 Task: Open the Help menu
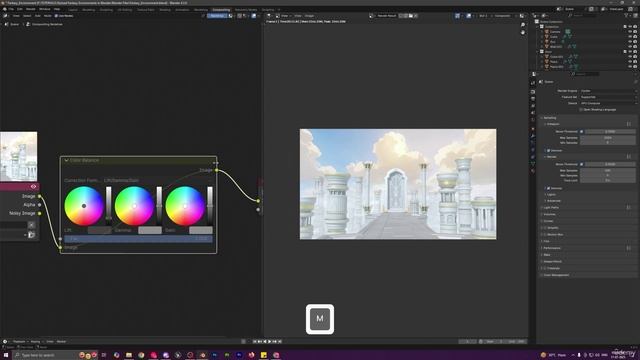coord(57,9)
